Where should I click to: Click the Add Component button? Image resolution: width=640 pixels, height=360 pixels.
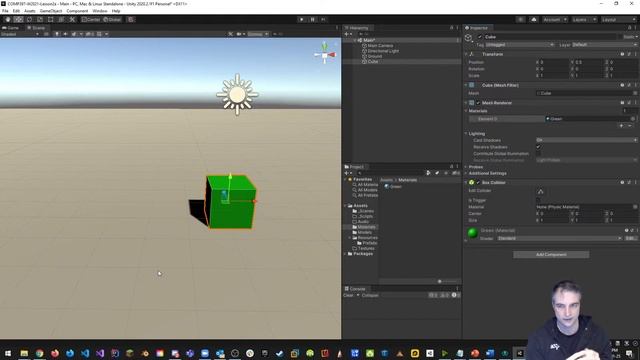click(x=551, y=255)
